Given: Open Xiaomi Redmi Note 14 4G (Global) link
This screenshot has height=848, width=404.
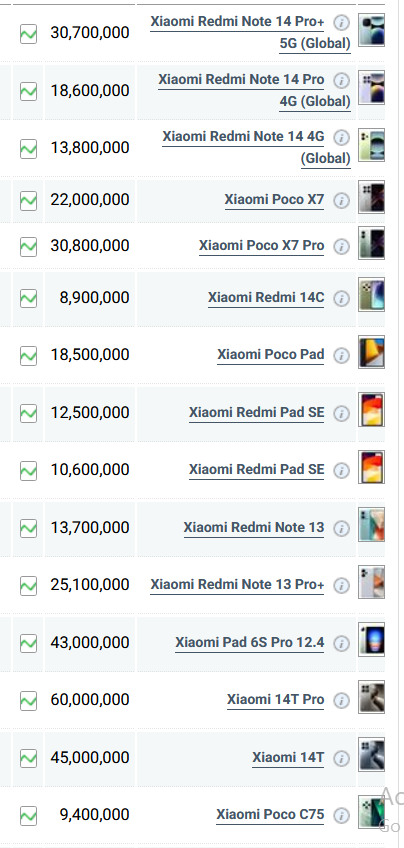Looking at the screenshot, I should click(256, 147).
